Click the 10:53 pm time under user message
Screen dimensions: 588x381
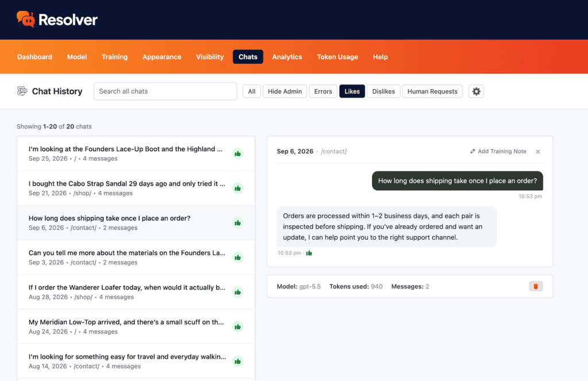(x=530, y=197)
